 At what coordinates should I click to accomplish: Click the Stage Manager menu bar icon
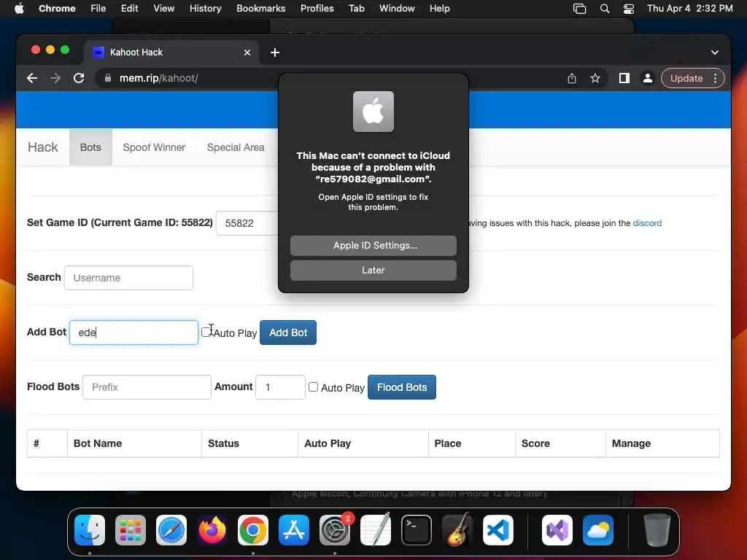579,8
